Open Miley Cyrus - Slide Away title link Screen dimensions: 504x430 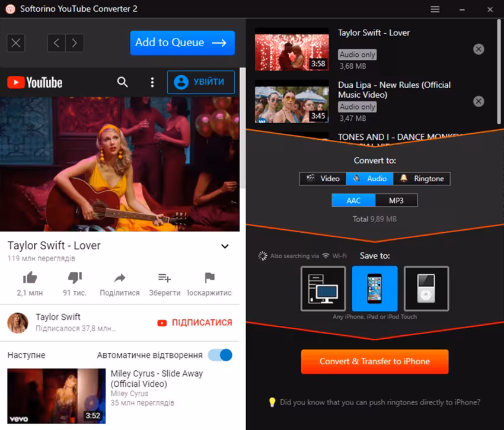tap(157, 378)
